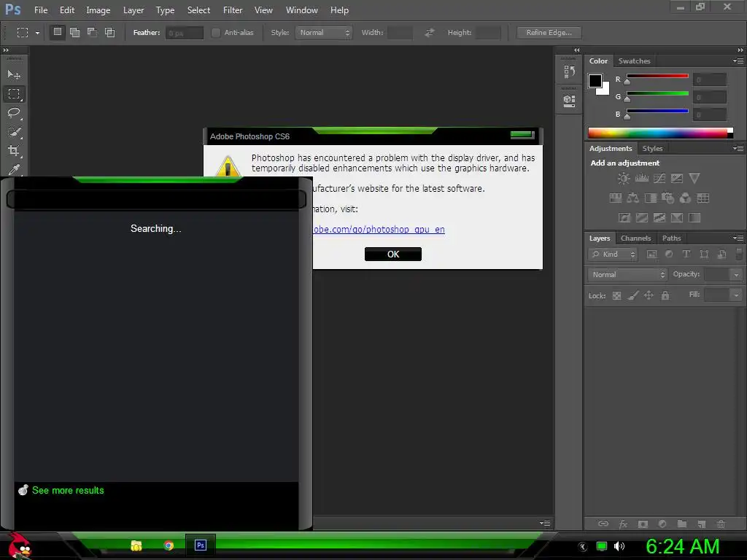The height and width of the screenshot is (560, 747).
Task: Open the photoshop_gpu_en link
Action: pos(379,230)
